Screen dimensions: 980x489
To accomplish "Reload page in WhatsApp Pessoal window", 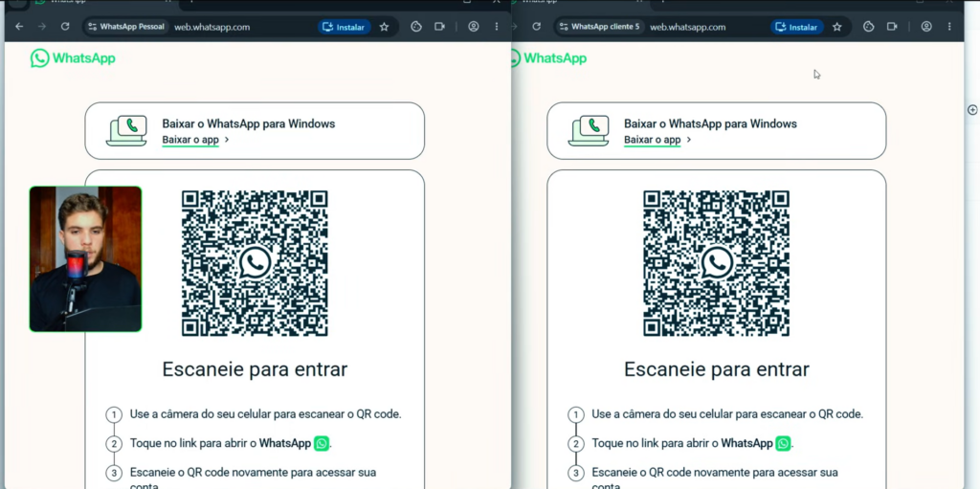I will 65,26.
